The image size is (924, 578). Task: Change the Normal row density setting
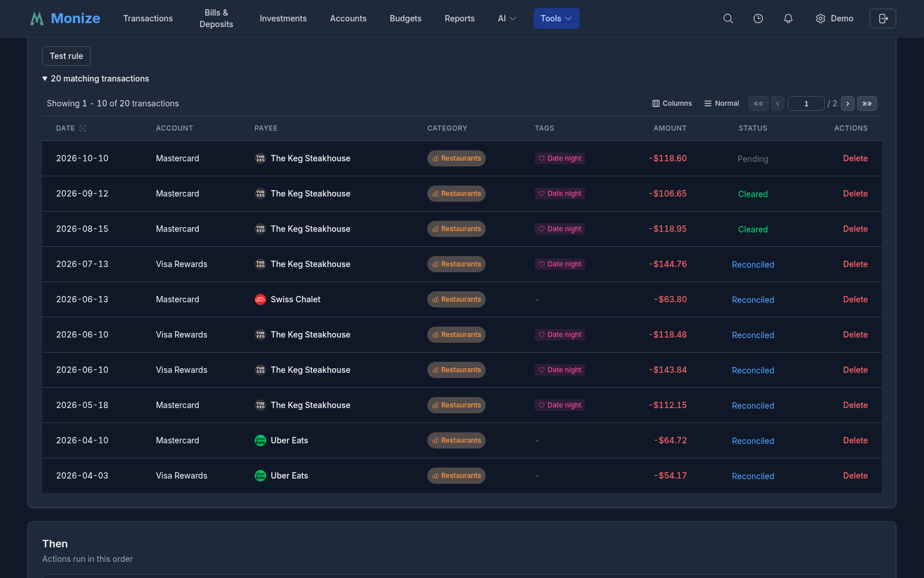pos(721,103)
